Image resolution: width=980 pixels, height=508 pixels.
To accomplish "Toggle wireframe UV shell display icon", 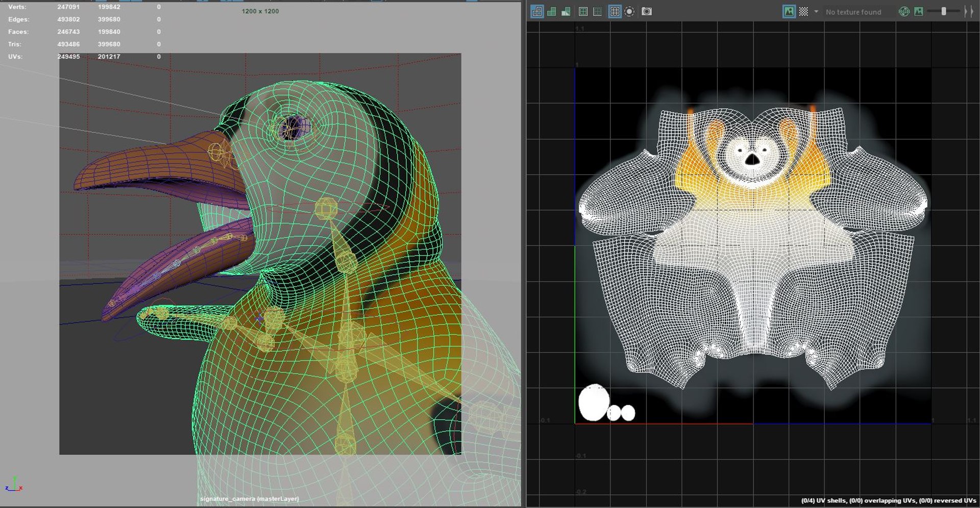I will click(537, 11).
